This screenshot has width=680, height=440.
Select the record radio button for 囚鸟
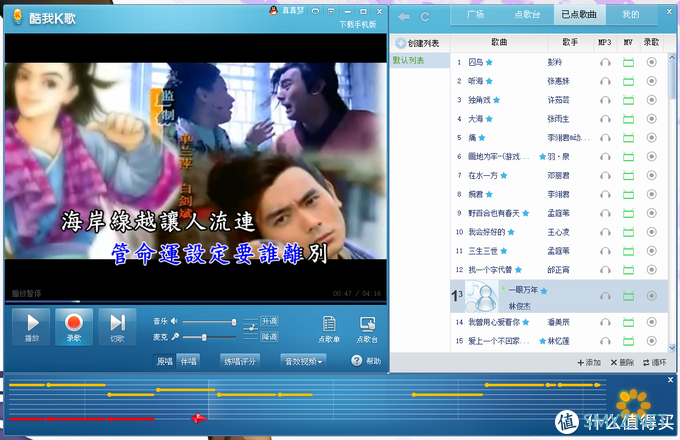(x=651, y=62)
